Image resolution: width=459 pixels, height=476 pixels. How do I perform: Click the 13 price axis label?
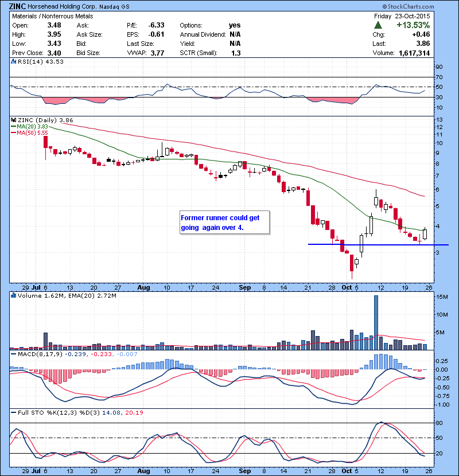pyautogui.click(x=439, y=120)
